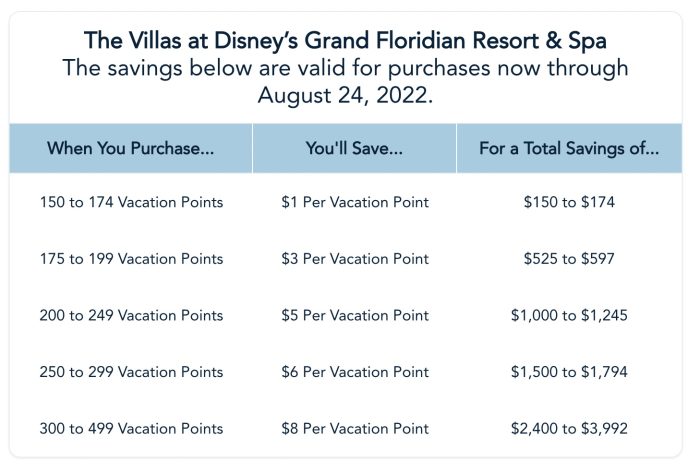
Task: Click the '$6 Per Vacation Point' cell
Action: coord(355,372)
